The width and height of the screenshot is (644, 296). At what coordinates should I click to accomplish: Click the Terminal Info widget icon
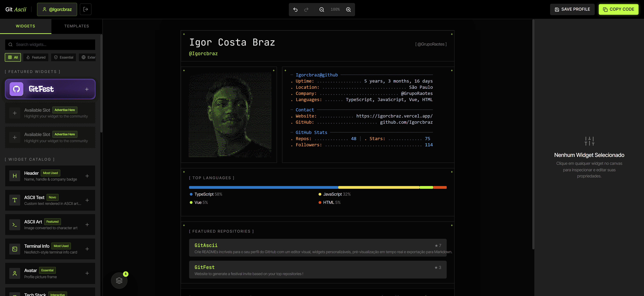coord(15,249)
